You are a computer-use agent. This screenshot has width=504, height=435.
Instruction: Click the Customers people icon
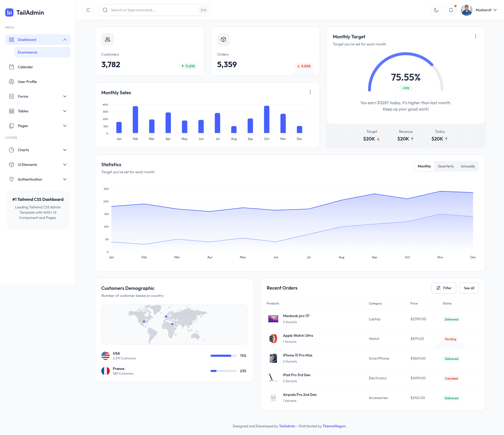pos(108,39)
